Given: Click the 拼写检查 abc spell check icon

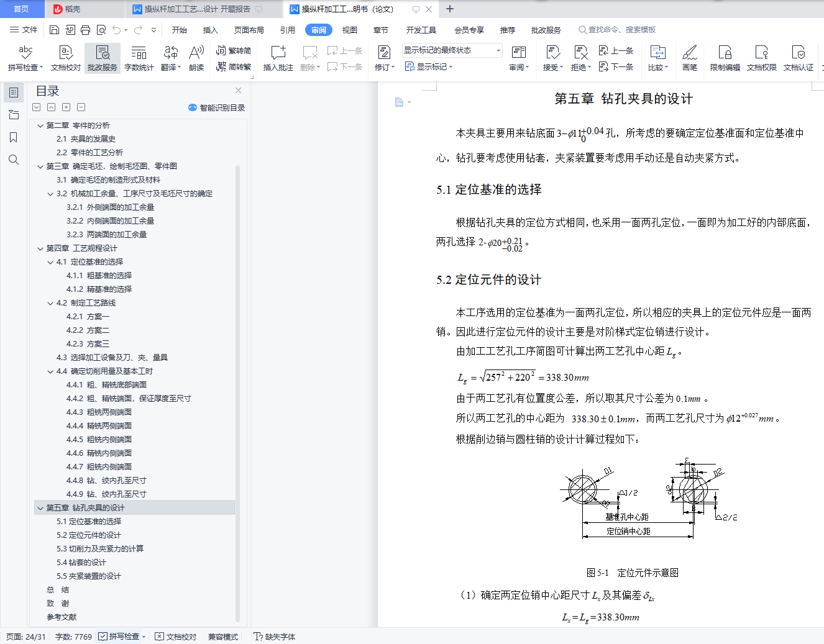Looking at the screenshot, I should (x=25, y=52).
